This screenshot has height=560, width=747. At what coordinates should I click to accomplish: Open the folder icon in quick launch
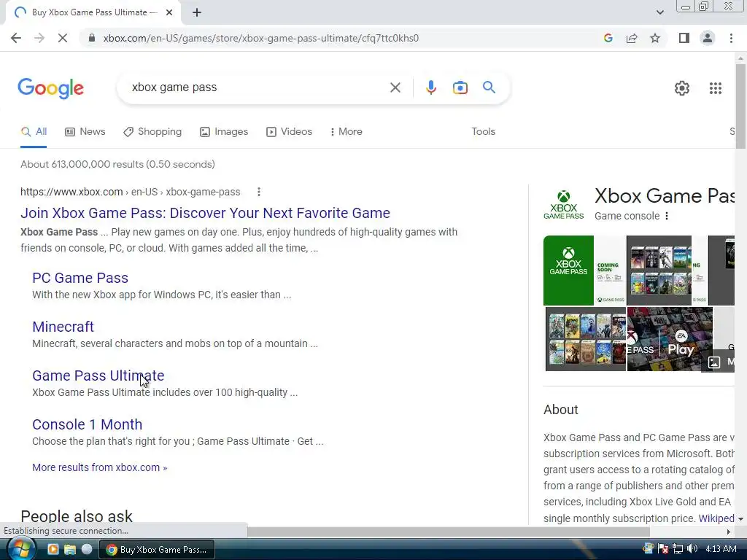pyautogui.click(x=70, y=550)
